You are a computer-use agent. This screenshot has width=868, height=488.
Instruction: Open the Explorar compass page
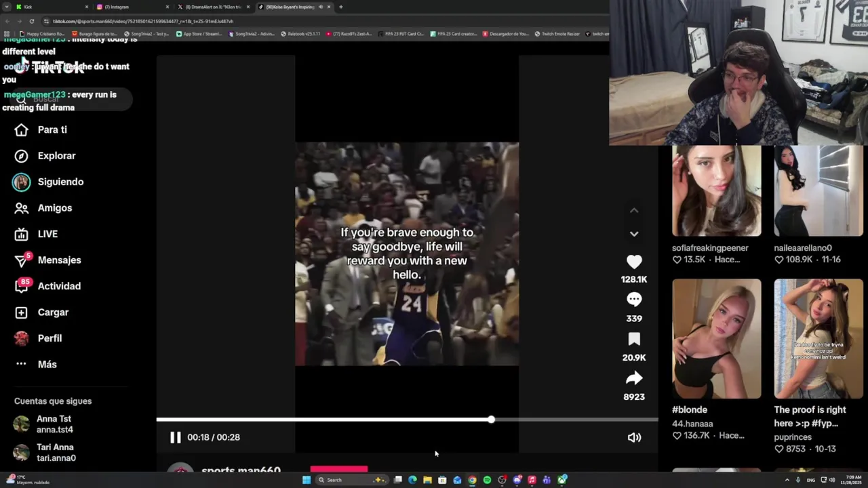45,156
